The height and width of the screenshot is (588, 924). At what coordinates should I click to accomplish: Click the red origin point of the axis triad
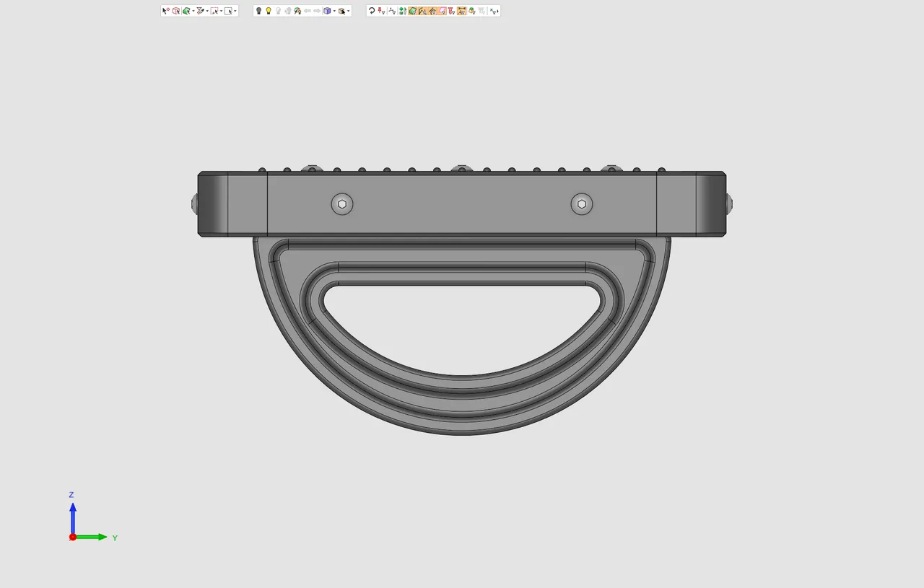coord(72,537)
